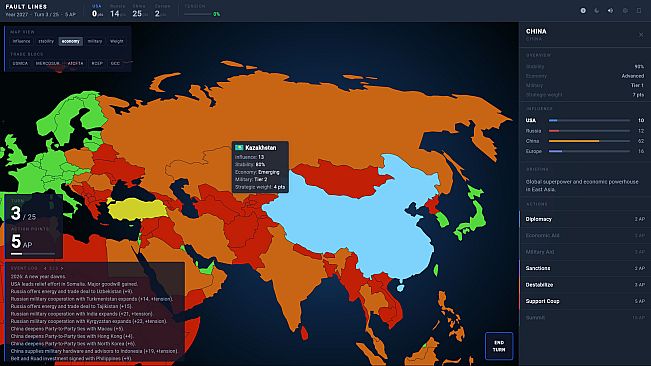Open settings gear icon in top bar

(625, 11)
